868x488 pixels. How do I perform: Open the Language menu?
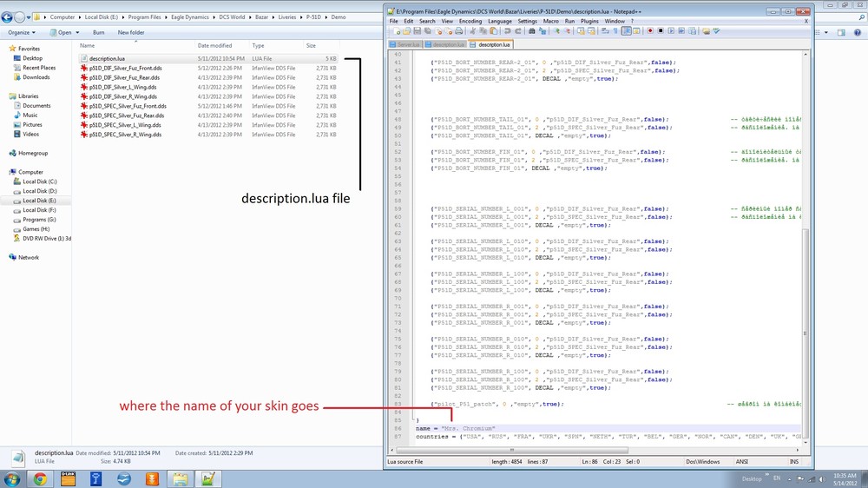coord(500,21)
